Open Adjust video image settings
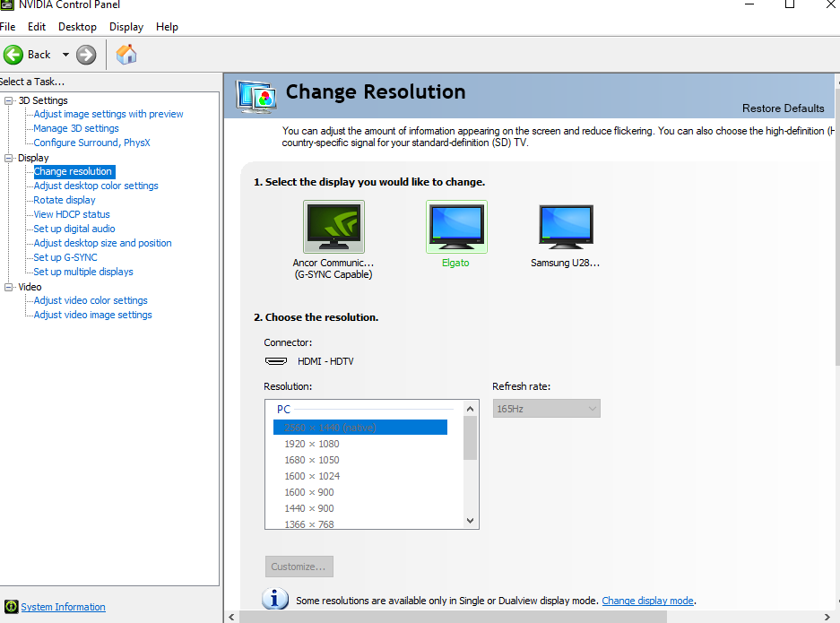840x623 pixels. point(92,315)
